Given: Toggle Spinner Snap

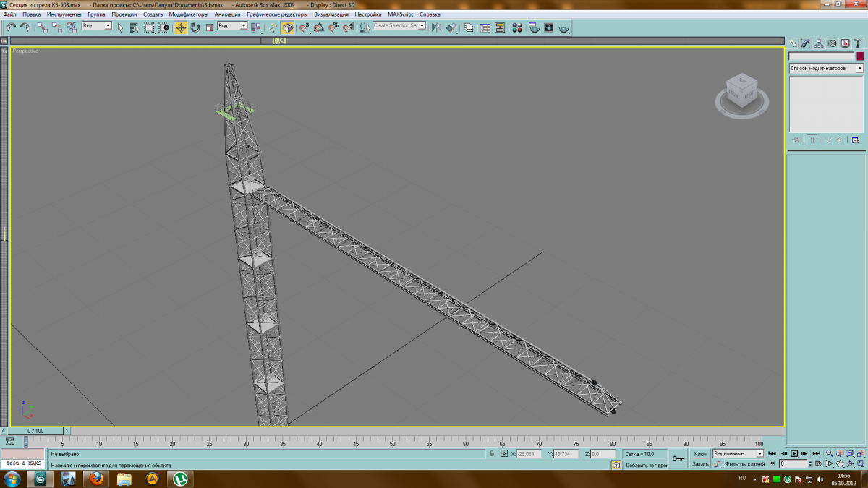Looking at the screenshot, I should [348, 27].
